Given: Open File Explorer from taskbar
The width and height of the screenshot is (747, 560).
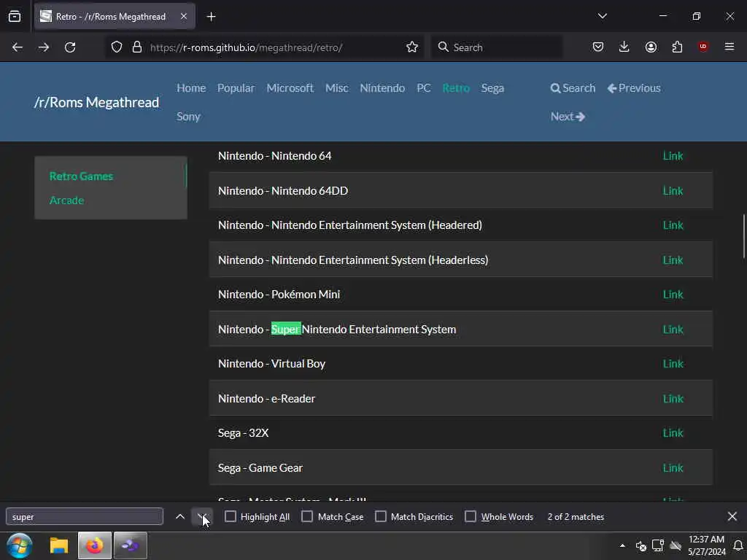Looking at the screenshot, I should click(59, 545).
